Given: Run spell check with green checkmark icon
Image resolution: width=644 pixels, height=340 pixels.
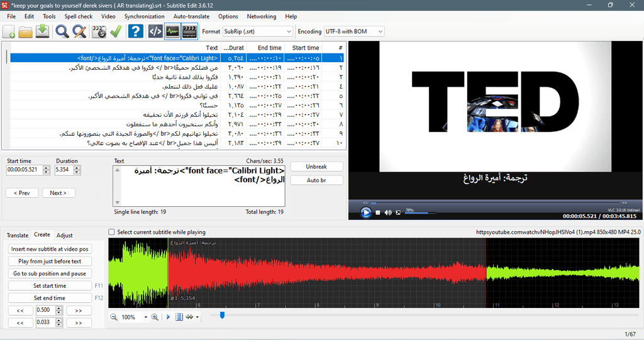Looking at the screenshot, I should pyautogui.click(x=116, y=31).
